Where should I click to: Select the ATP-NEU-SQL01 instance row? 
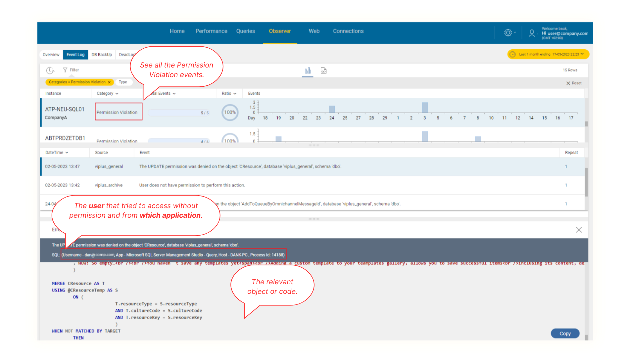(x=313, y=113)
